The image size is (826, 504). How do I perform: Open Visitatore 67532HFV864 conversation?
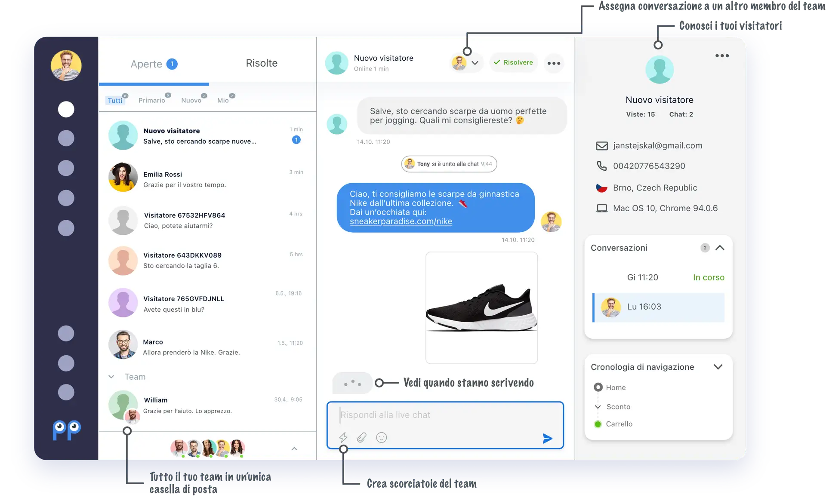click(x=208, y=221)
